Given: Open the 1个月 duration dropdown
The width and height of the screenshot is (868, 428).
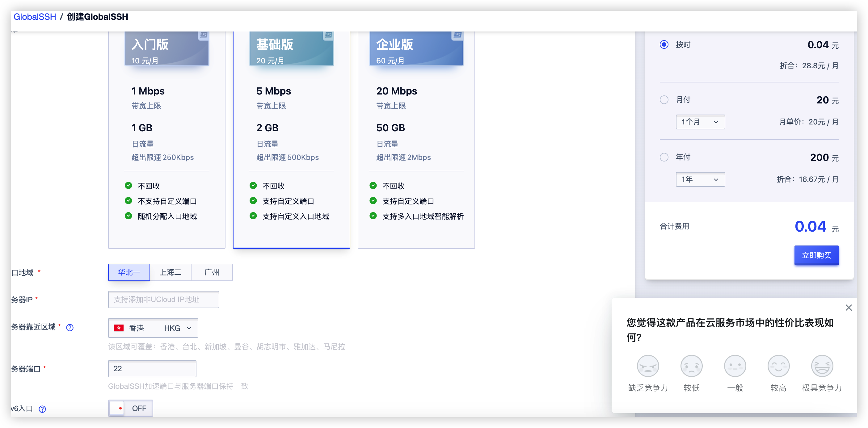Looking at the screenshot, I should click(x=700, y=122).
